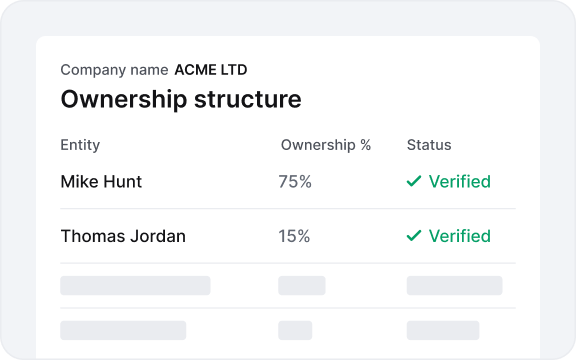Select the Mike Hunt entity name
This screenshot has height=360, width=576.
(x=101, y=181)
